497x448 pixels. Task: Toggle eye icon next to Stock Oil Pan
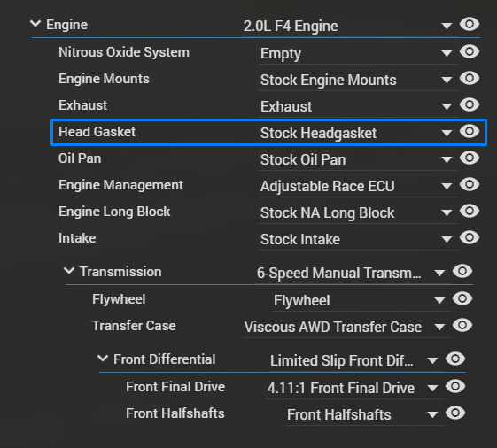click(x=470, y=158)
